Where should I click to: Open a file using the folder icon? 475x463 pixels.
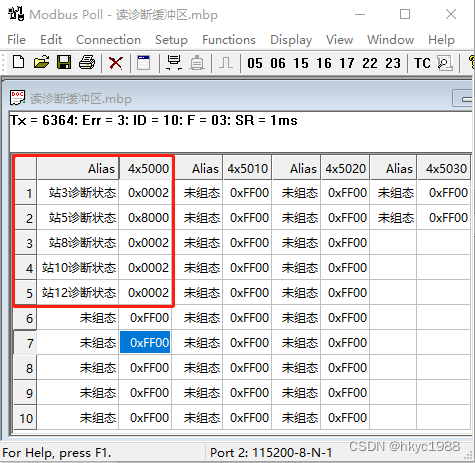point(41,62)
